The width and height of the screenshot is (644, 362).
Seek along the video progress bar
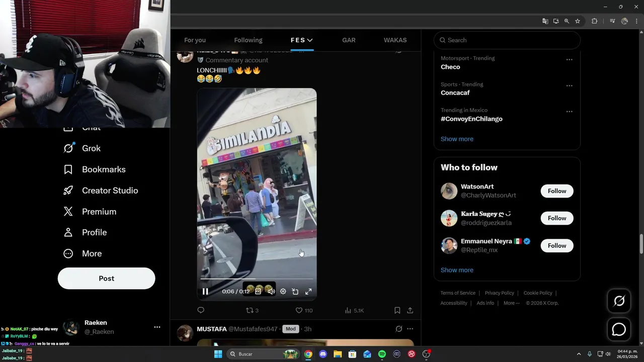pyautogui.click(x=257, y=279)
